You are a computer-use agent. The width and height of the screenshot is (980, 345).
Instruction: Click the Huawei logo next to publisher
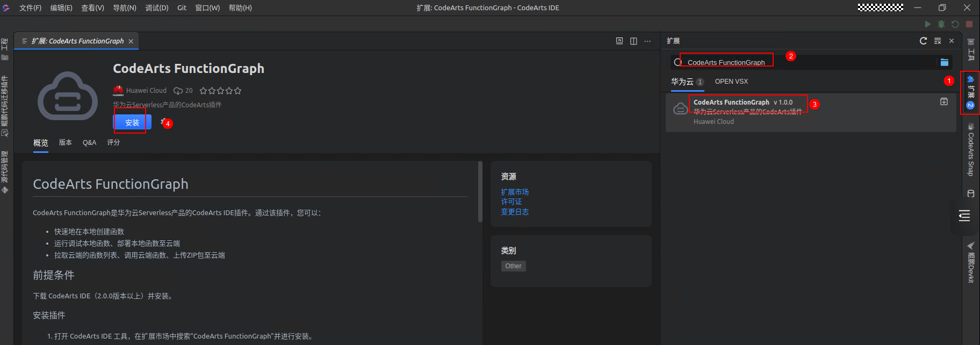coord(118,91)
